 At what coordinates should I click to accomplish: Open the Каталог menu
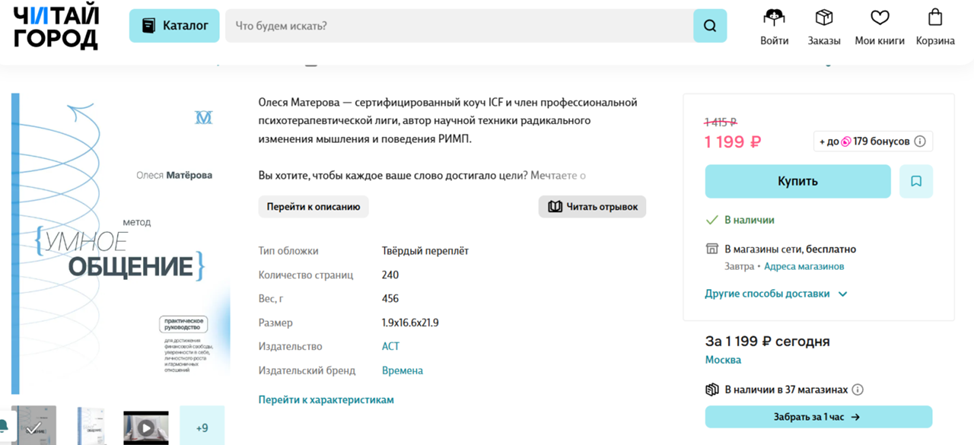pyautogui.click(x=174, y=26)
